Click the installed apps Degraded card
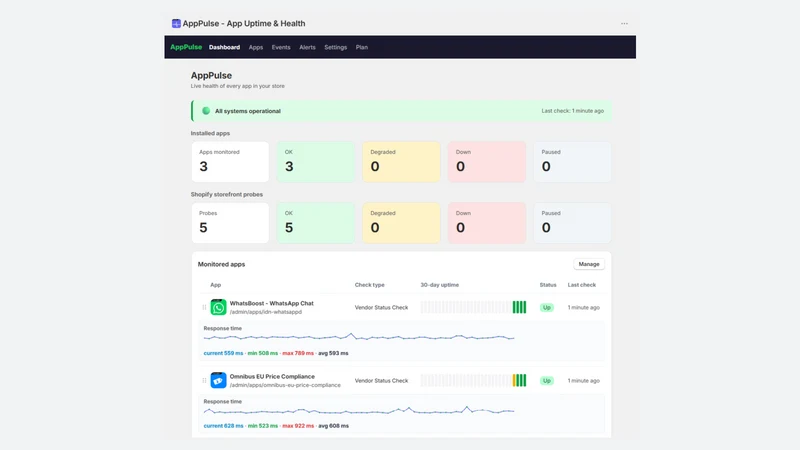800x450 pixels. (x=402, y=162)
